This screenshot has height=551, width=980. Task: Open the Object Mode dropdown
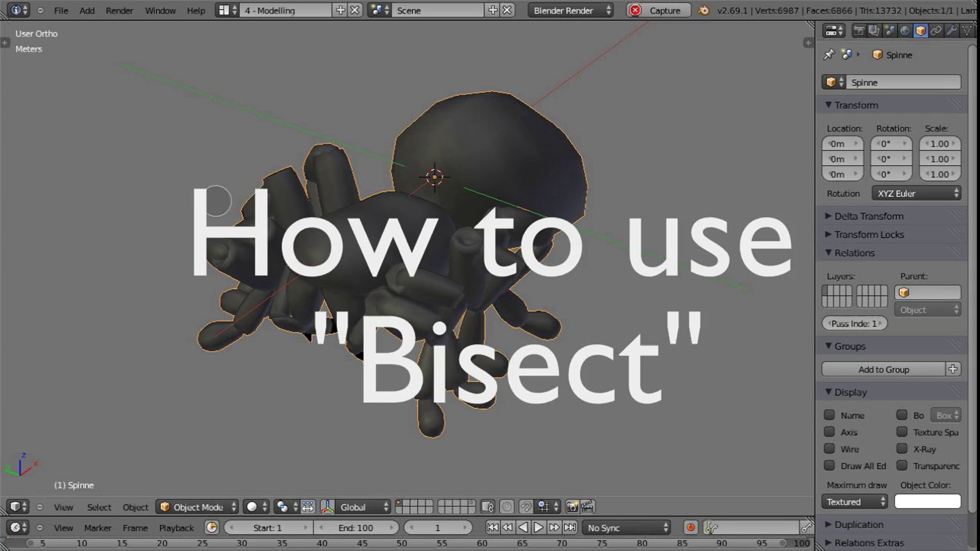[198, 507]
